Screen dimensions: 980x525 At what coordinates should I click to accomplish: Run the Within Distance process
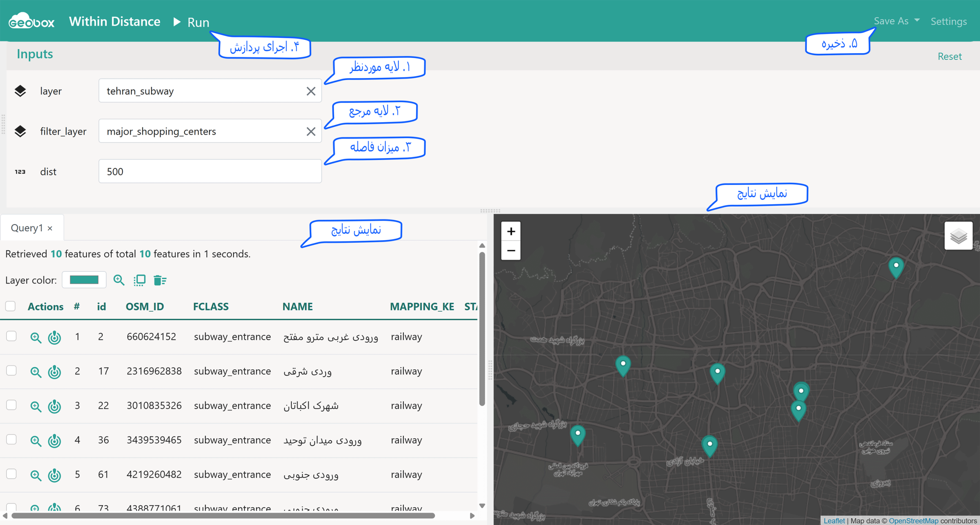click(x=191, y=22)
